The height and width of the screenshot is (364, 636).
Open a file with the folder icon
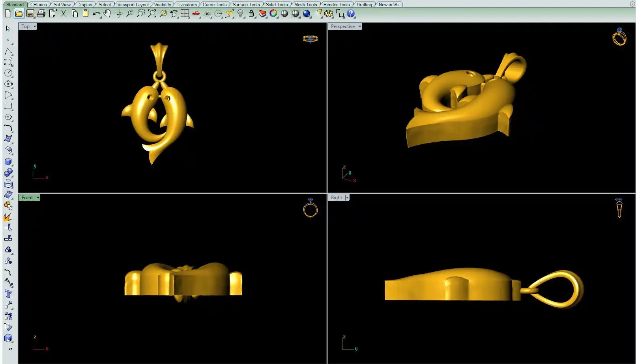point(19,14)
